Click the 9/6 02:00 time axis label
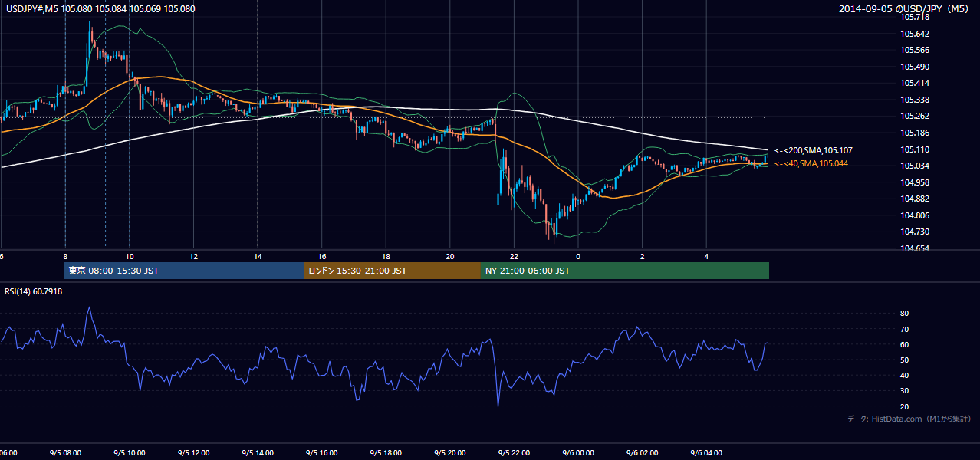 pos(643,453)
